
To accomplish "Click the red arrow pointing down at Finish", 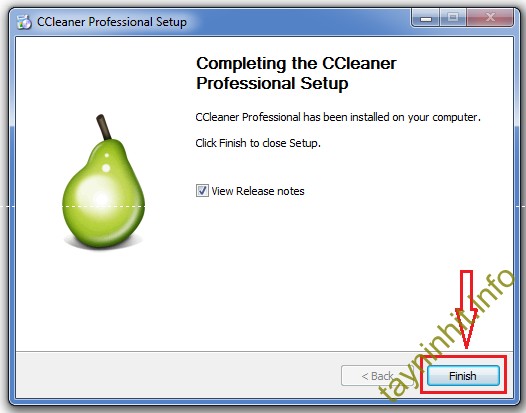I will pyautogui.click(x=466, y=309).
